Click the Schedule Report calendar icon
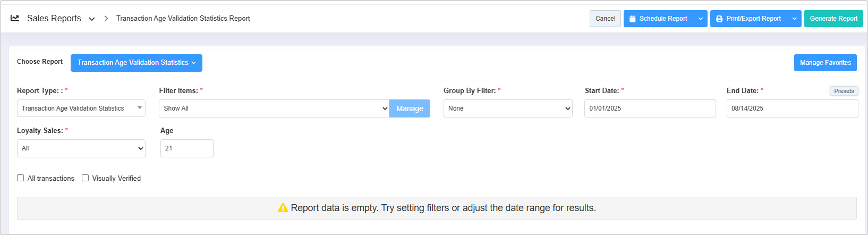 point(632,19)
